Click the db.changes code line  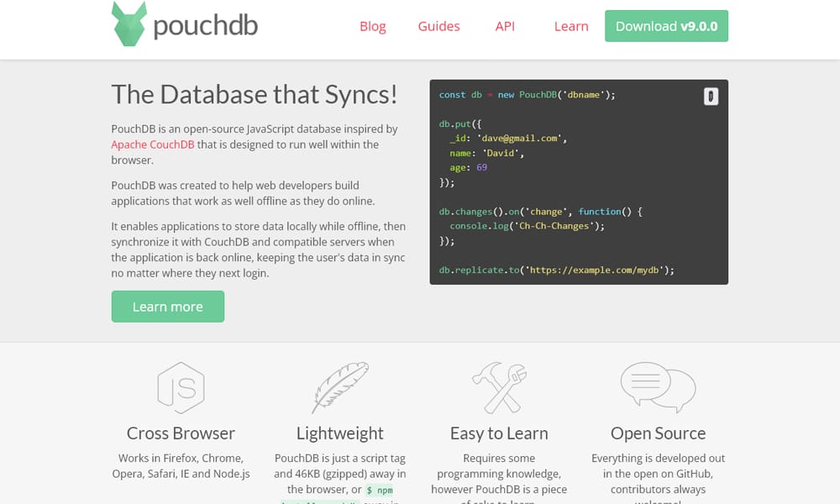(x=540, y=212)
